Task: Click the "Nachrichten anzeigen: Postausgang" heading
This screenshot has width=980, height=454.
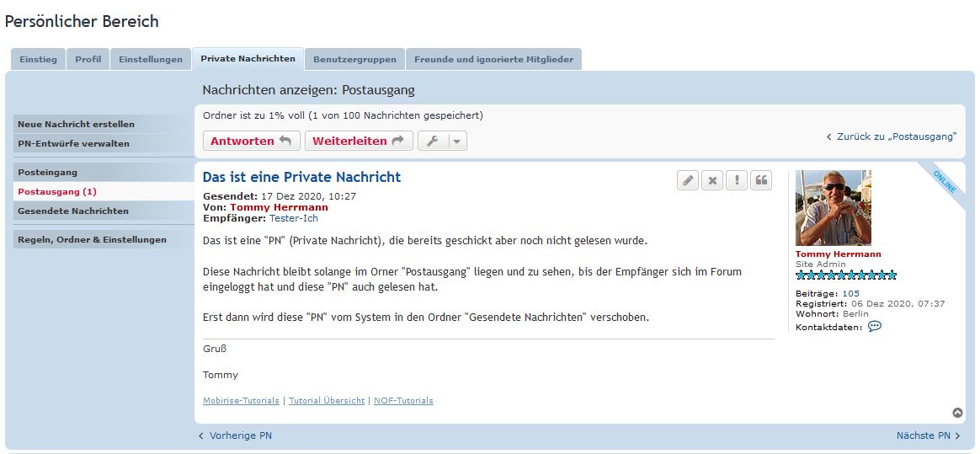Action: (309, 90)
